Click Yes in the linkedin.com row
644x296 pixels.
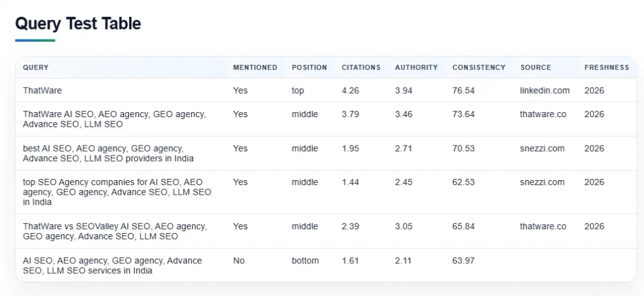[240, 91]
